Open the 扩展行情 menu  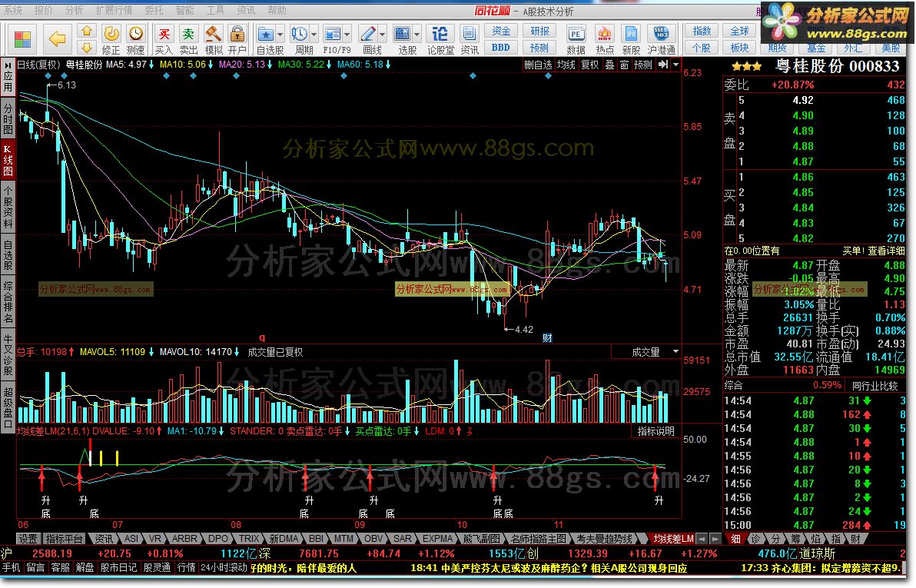coord(114,10)
